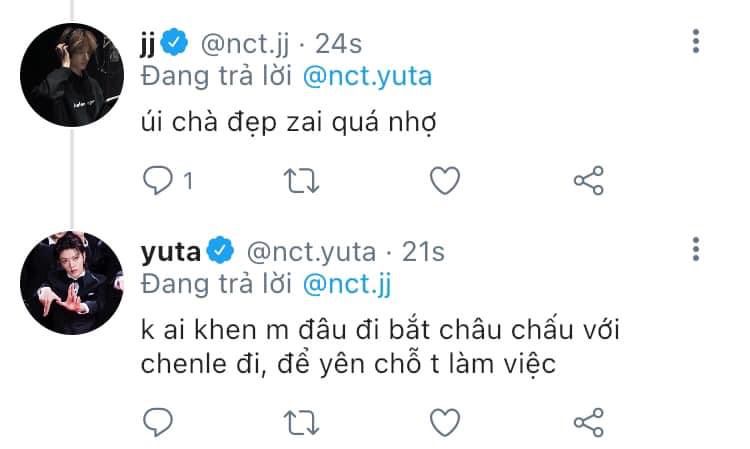Open jj's profile picture

click(x=72, y=75)
